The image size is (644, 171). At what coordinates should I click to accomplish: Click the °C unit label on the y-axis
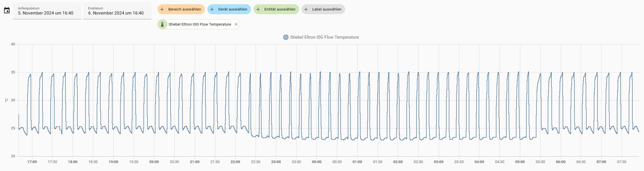coord(6,100)
